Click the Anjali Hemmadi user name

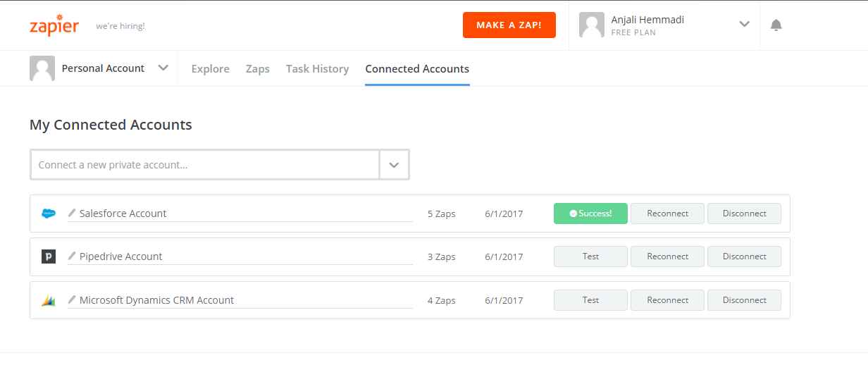647,20
